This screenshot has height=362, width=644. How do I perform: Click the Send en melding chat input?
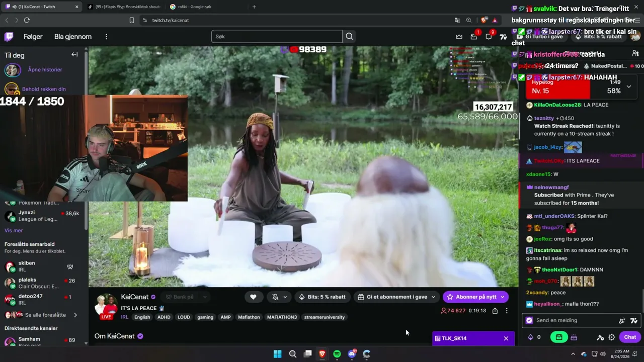[x=582, y=320]
